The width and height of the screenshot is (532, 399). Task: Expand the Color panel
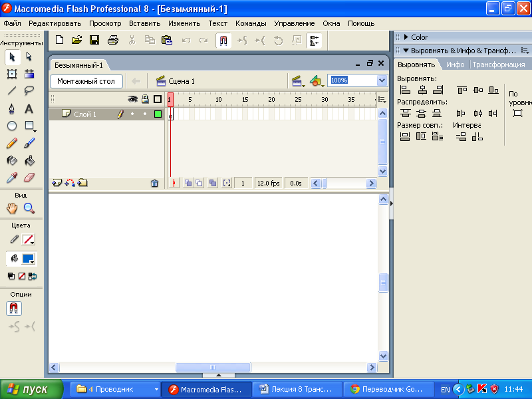click(x=406, y=37)
